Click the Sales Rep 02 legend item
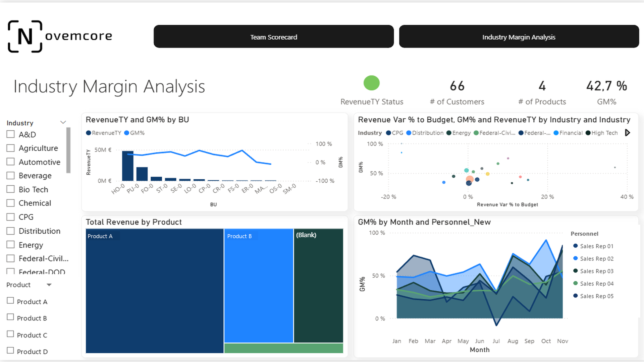The image size is (644, 362). pyautogui.click(x=593, y=258)
